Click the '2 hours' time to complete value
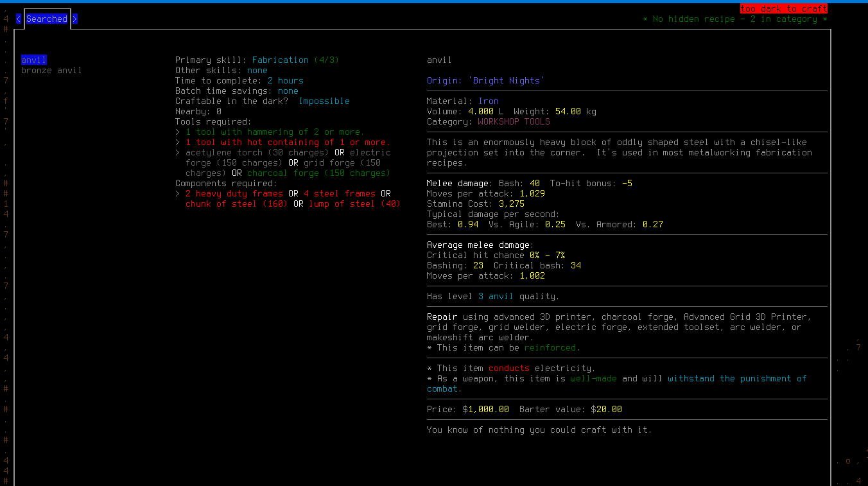Image resolution: width=868 pixels, height=486 pixels. click(x=286, y=81)
